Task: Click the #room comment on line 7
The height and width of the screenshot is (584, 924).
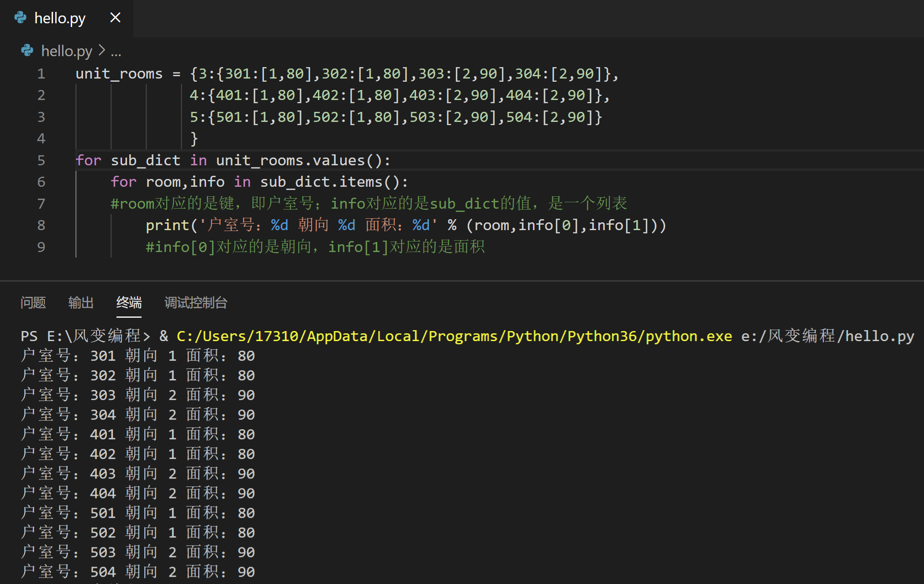Action: (x=369, y=203)
